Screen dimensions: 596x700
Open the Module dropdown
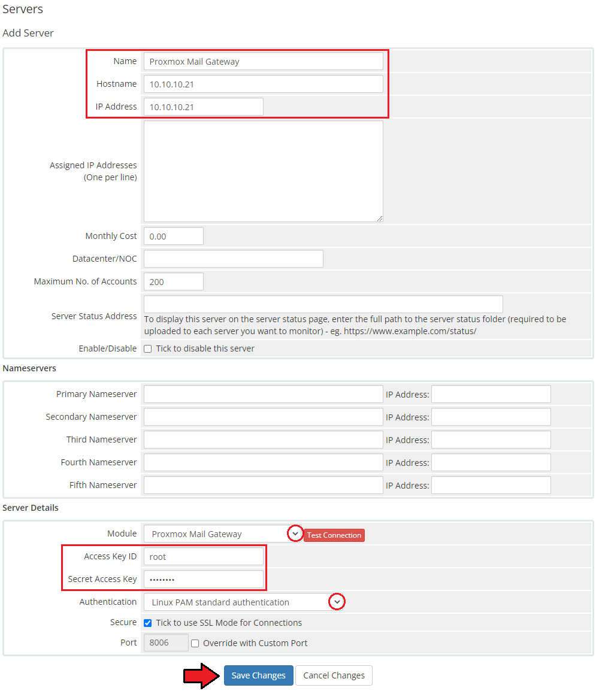(x=223, y=534)
